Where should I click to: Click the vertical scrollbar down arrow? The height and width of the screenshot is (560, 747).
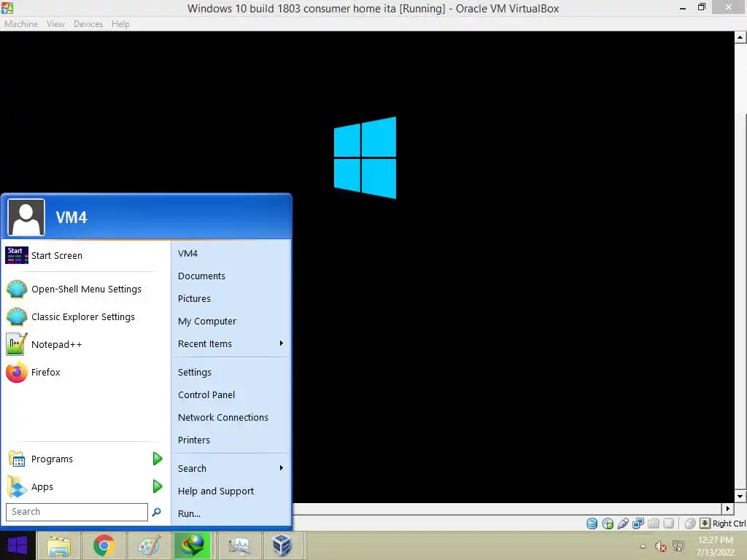click(x=740, y=496)
